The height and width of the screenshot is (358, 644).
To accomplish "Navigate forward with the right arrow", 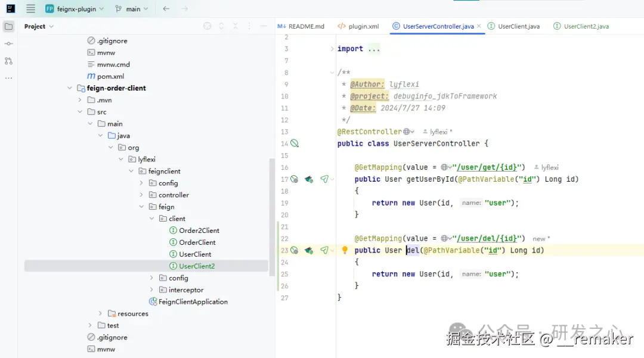I will click(x=184, y=8).
